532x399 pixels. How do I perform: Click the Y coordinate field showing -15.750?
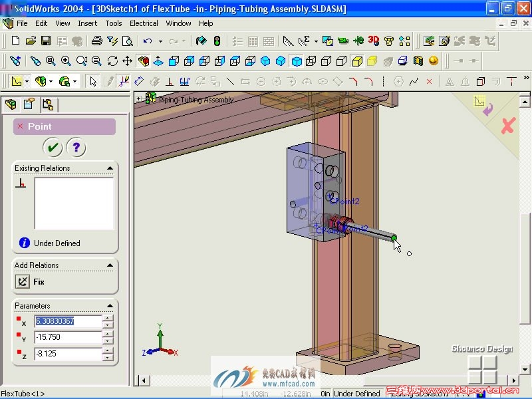click(x=68, y=337)
